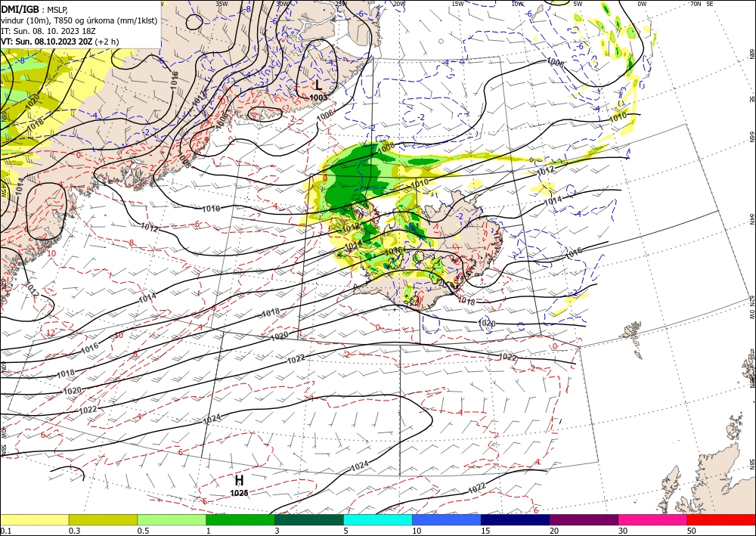Click the navy 15 mm legend band

point(516,520)
